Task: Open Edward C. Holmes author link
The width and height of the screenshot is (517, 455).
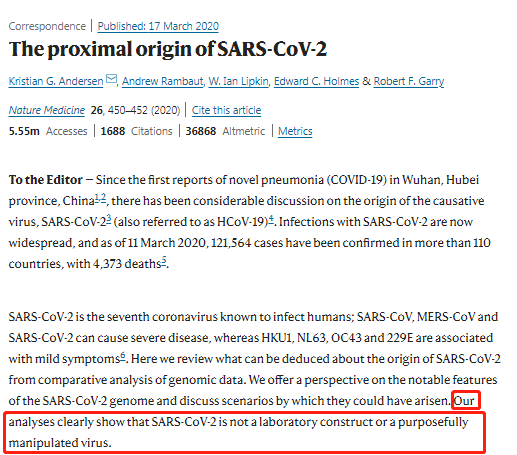Action: pyautogui.click(x=316, y=81)
